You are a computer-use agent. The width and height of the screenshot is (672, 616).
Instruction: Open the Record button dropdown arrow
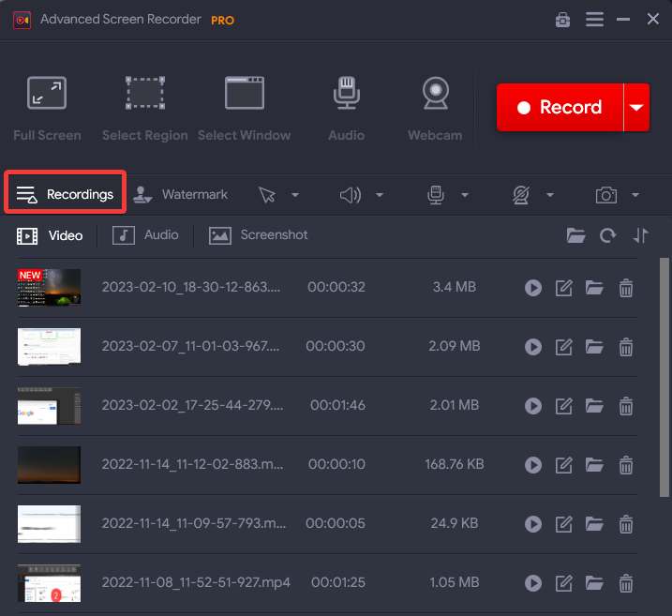tap(636, 107)
